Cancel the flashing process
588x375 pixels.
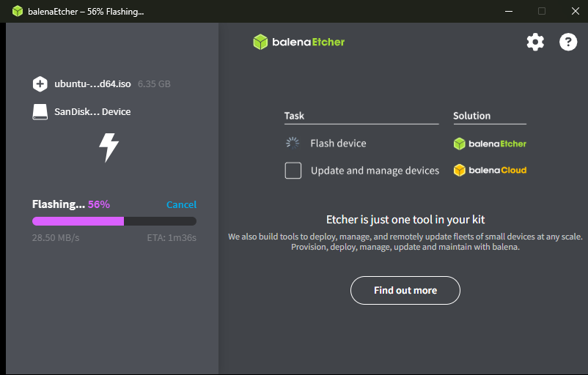pyautogui.click(x=181, y=204)
